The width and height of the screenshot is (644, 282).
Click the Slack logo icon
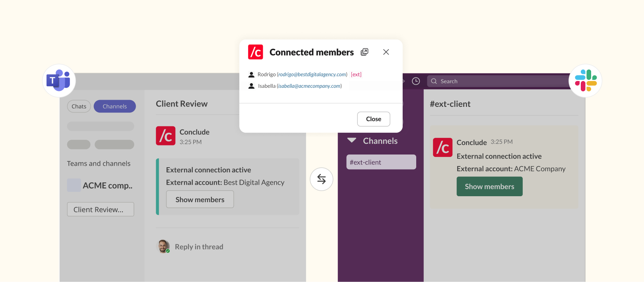[x=586, y=81]
